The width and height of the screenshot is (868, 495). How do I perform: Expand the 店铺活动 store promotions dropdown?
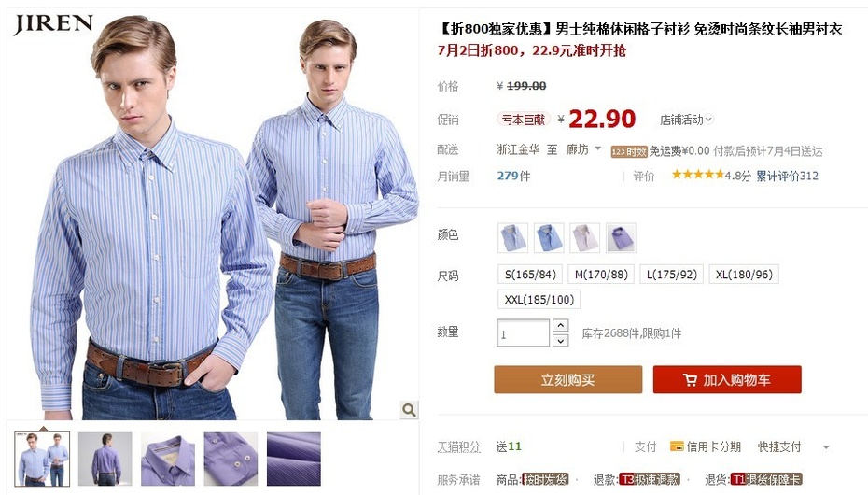point(686,119)
